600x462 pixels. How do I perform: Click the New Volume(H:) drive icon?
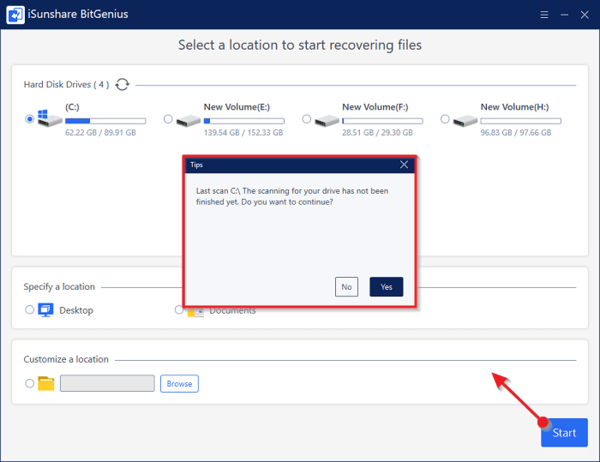click(465, 121)
